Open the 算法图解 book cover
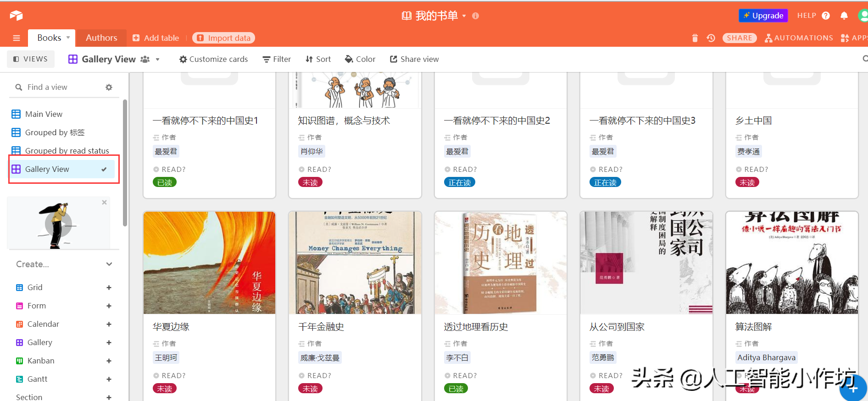Viewport: 868px width, 401px height. pyautogui.click(x=792, y=263)
